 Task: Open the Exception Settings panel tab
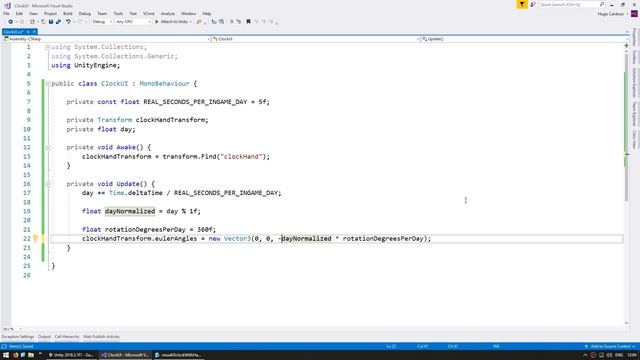(x=18, y=337)
